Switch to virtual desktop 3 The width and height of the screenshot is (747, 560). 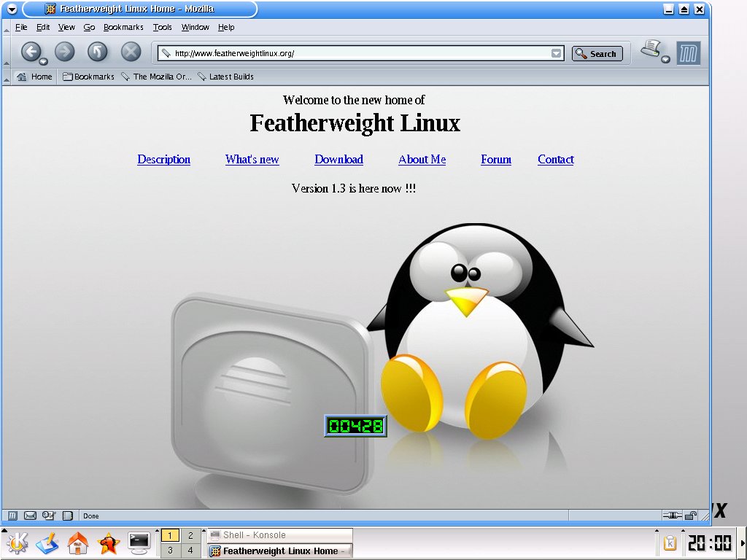170,551
